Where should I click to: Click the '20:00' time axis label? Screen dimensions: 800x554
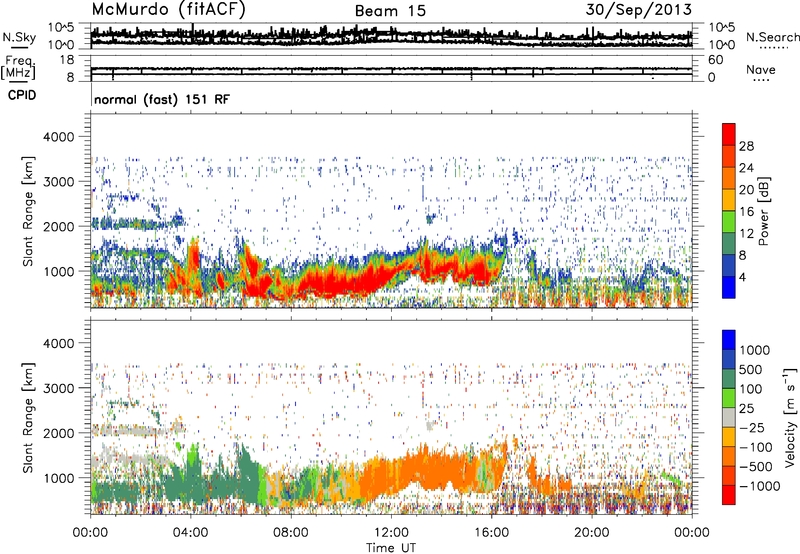click(592, 533)
